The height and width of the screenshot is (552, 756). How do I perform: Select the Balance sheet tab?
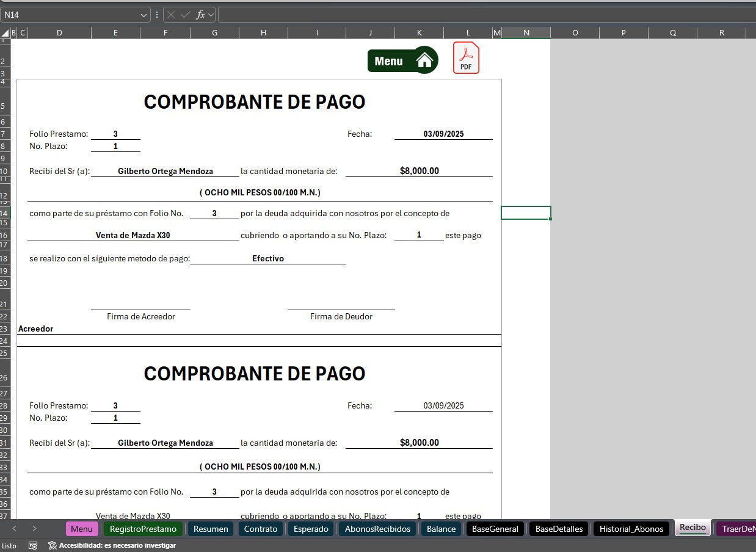[x=441, y=529]
